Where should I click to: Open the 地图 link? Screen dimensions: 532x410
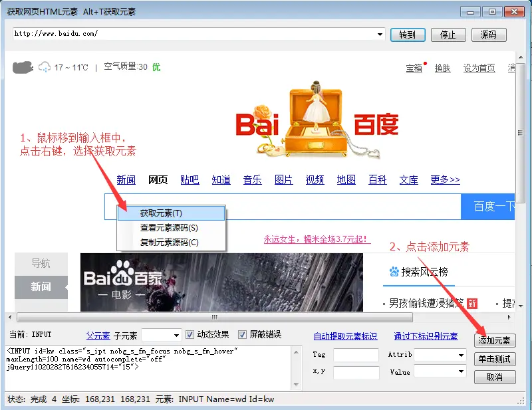coord(346,179)
